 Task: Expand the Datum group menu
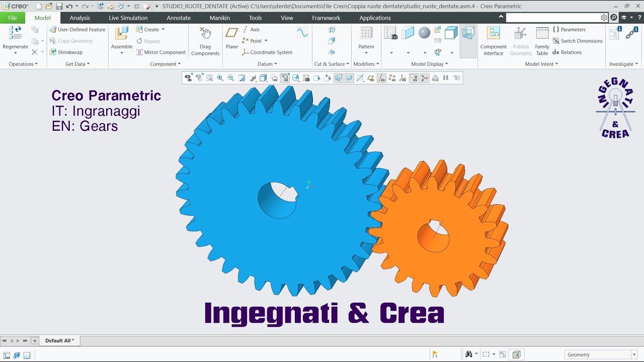pyautogui.click(x=267, y=64)
